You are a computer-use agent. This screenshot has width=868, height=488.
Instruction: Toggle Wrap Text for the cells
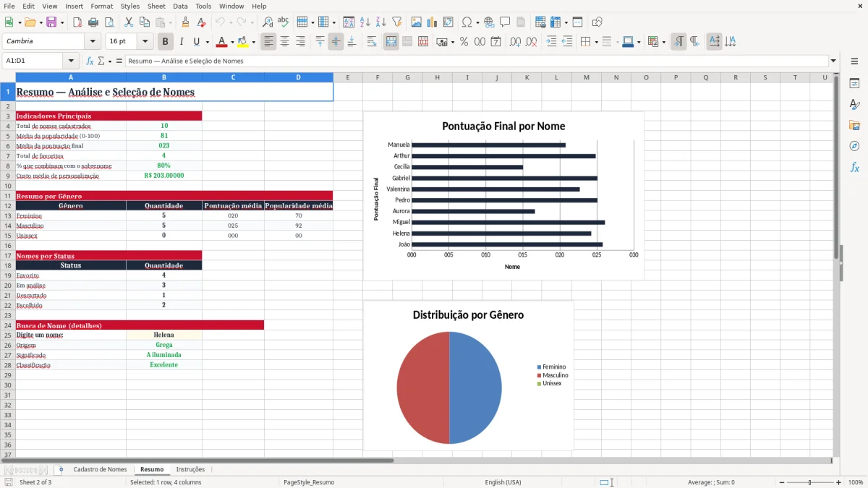[x=372, y=42]
